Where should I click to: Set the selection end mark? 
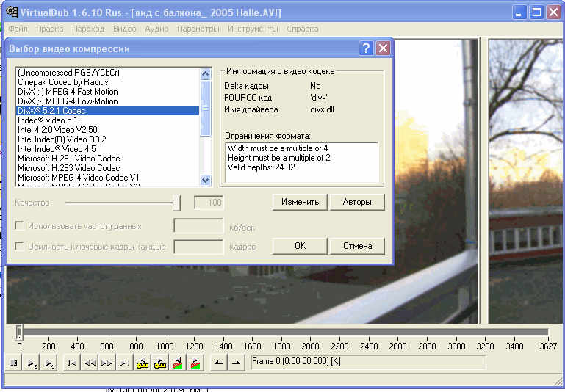pyautogui.click(x=236, y=363)
